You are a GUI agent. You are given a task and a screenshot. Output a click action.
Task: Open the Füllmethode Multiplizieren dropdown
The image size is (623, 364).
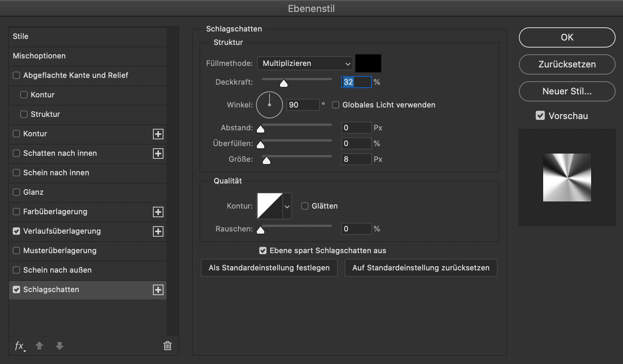coord(305,63)
